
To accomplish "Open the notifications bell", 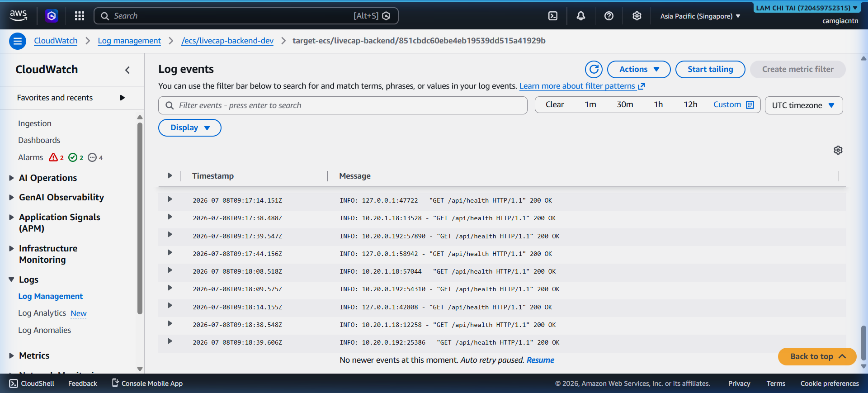I will [x=580, y=16].
